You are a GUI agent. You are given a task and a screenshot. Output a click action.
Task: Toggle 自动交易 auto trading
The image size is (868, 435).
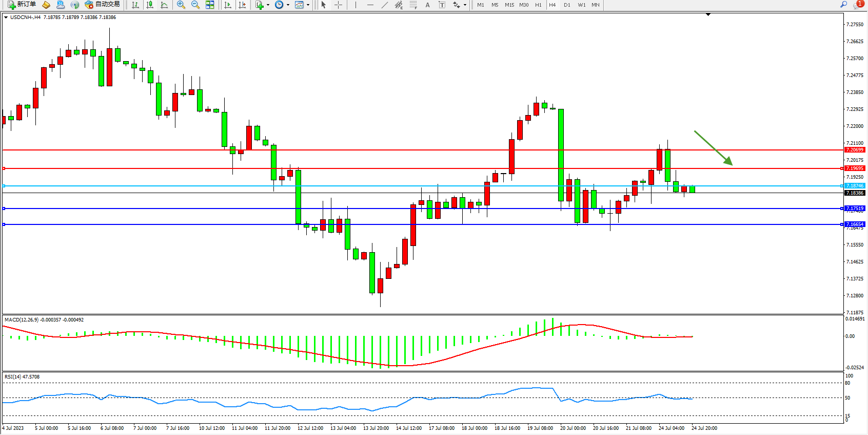tap(102, 5)
